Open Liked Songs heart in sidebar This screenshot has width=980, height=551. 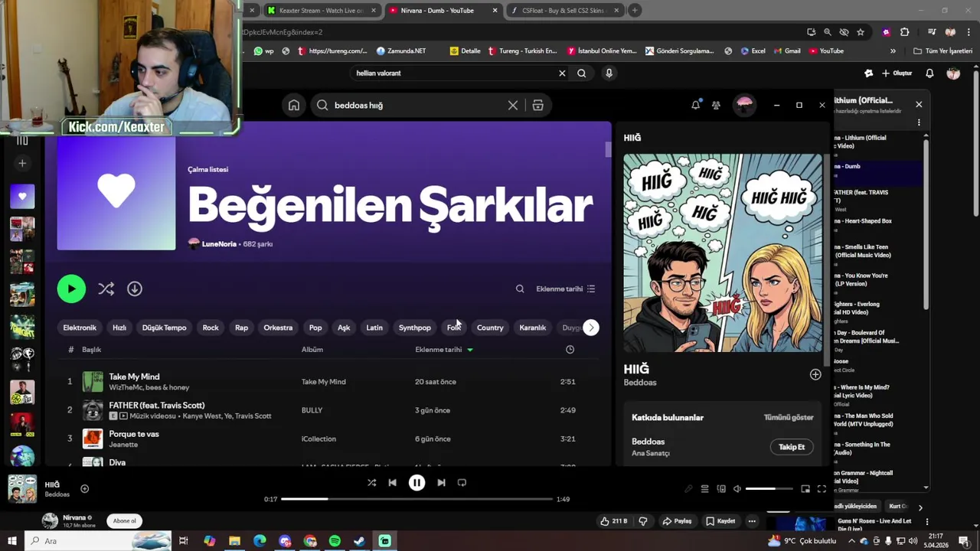click(x=22, y=197)
